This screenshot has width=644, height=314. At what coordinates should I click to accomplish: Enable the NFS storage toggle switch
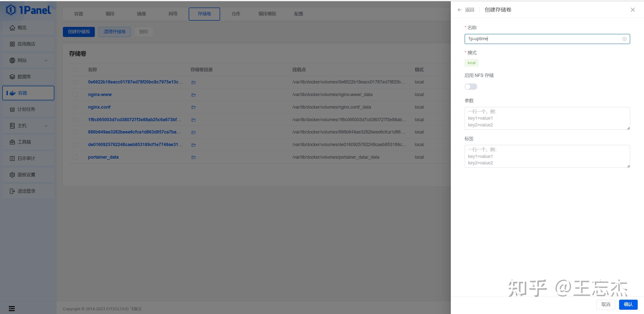(x=471, y=87)
